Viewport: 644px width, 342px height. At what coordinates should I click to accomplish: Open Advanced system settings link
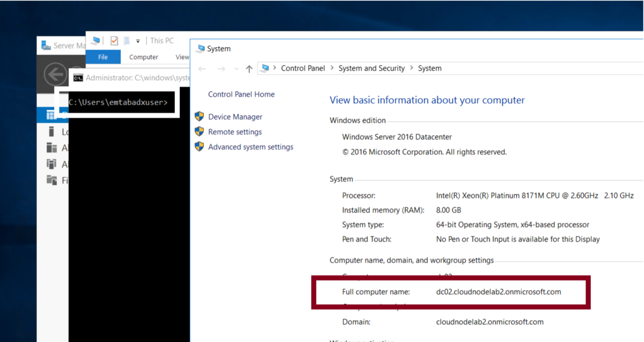(x=250, y=147)
